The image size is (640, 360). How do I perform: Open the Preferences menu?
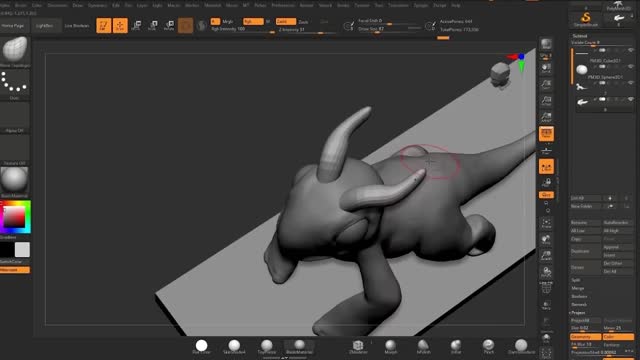click(283, 5)
